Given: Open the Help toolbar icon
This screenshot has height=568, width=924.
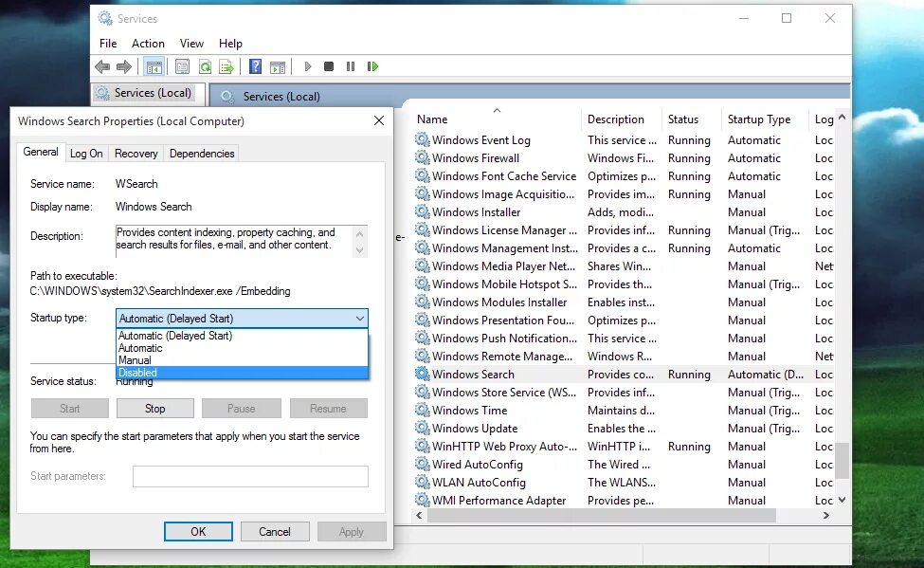Looking at the screenshot, I should click(255, 66).
